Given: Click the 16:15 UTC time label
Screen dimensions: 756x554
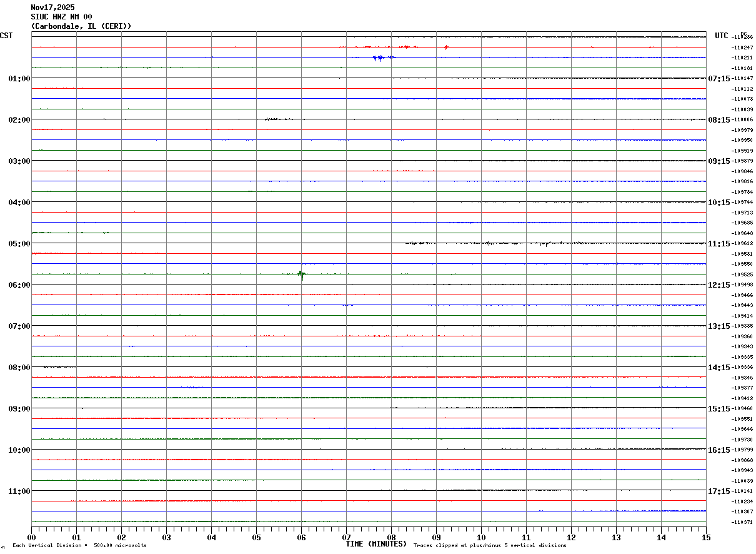Looking at the screenshot, I should click(x=719, y=450).
